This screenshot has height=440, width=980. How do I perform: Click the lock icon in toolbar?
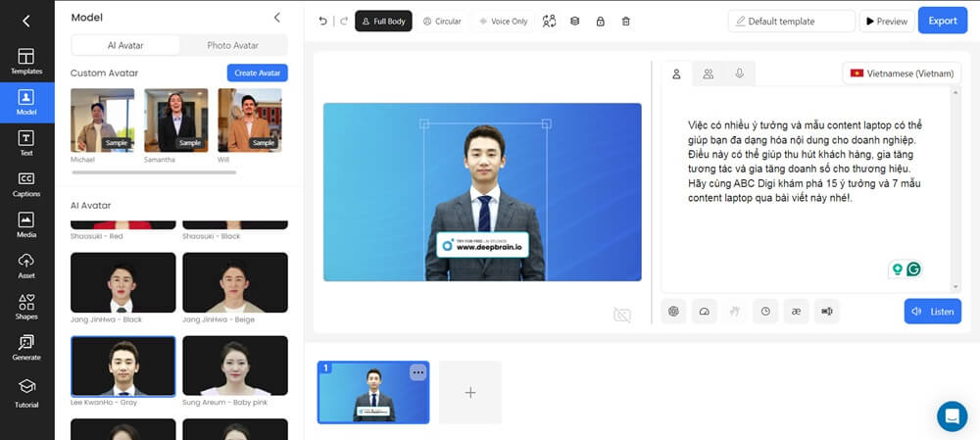tap(600, 21)
